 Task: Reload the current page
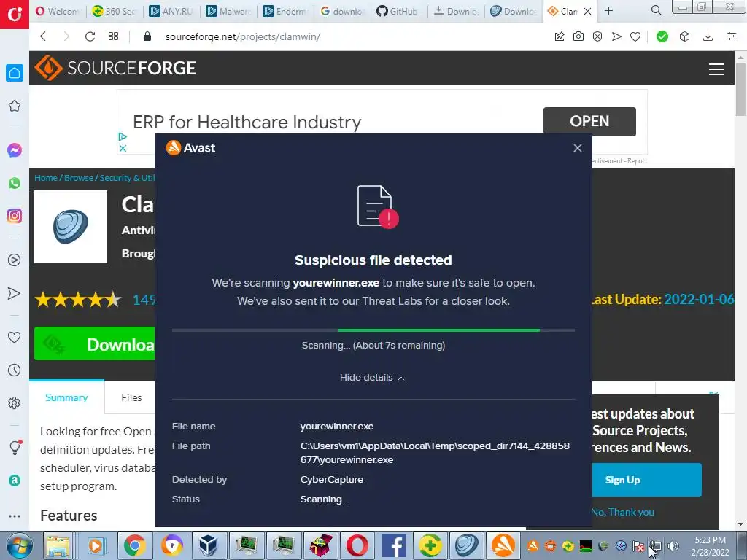[90, 36]
